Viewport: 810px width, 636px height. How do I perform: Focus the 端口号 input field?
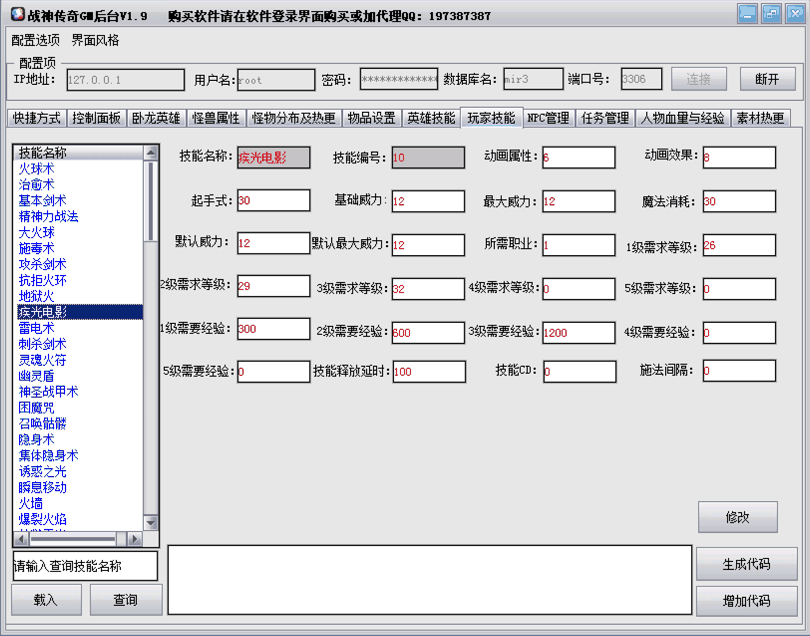[641, 79]
